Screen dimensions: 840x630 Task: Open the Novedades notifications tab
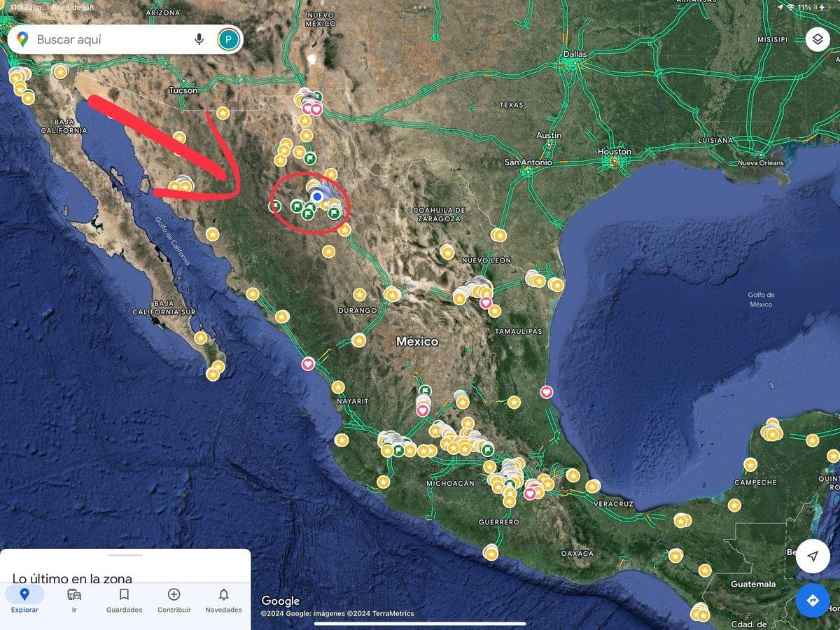pos(223,601)
